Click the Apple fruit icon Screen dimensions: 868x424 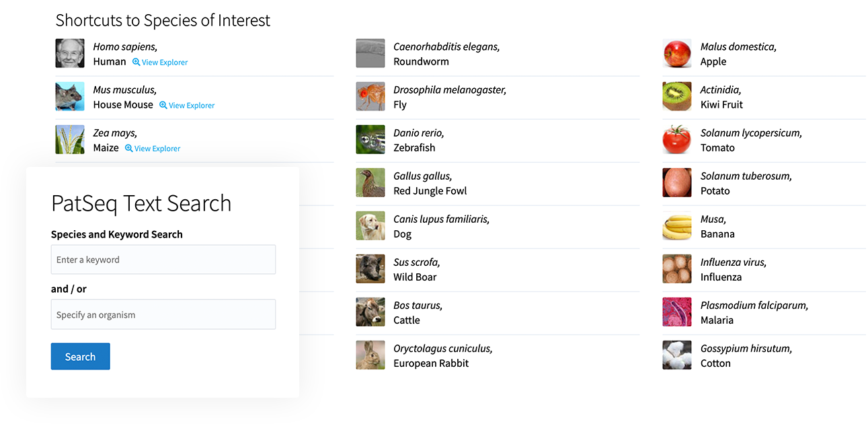[677, 54]
